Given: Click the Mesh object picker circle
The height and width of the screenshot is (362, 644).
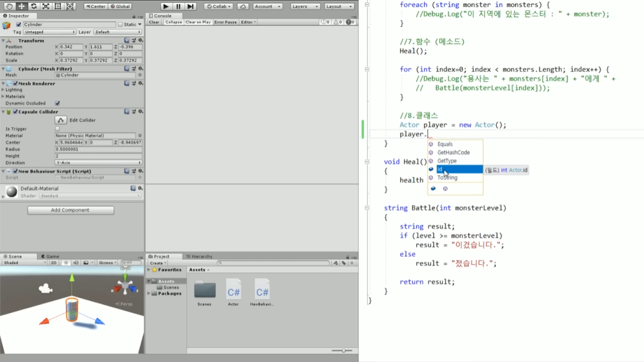Looking at the screenshot, I should coord(140,75).
